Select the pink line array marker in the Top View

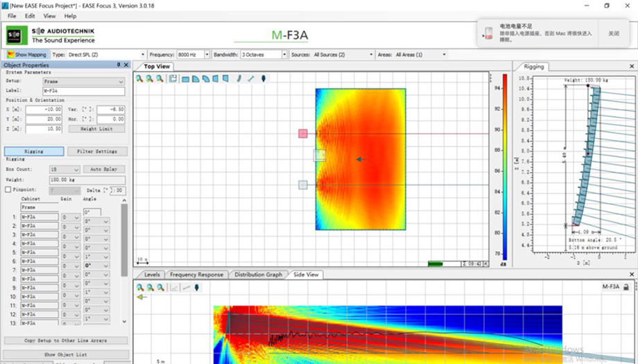(303, 133)
